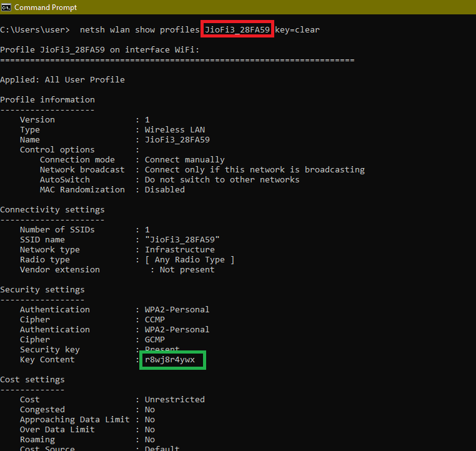Click the Do not switch AutoSwitch value

point(222,180)
